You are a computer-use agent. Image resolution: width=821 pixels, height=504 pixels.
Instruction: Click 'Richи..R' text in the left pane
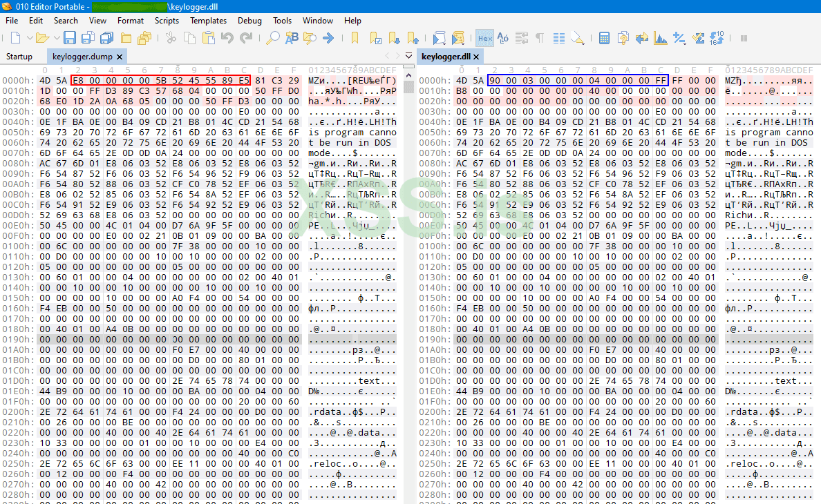pyautogui.click(x=330, y=215)
